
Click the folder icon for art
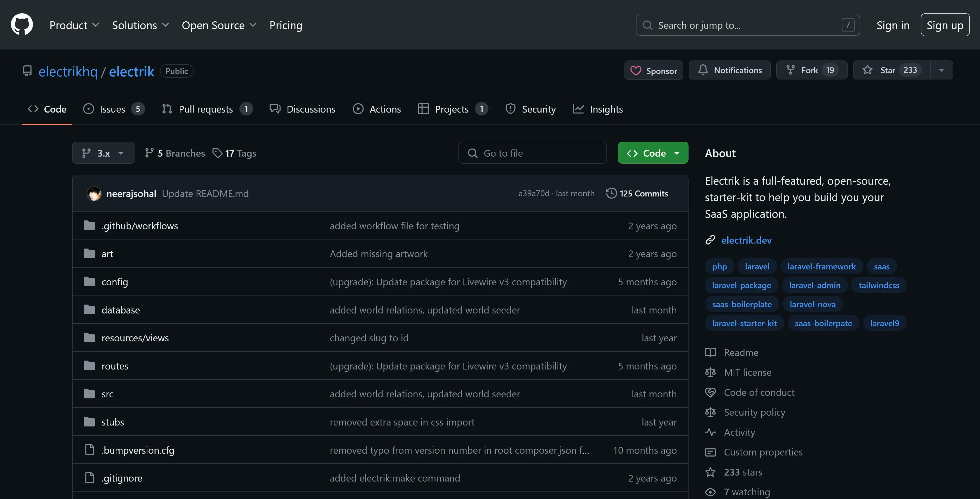[89, 254]
